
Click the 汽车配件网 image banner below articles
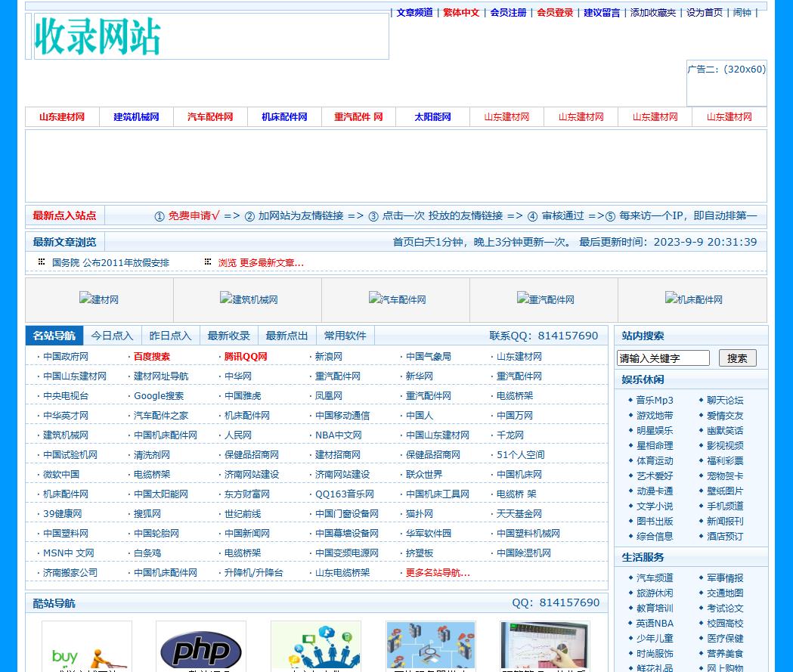[x=397, y=299]
